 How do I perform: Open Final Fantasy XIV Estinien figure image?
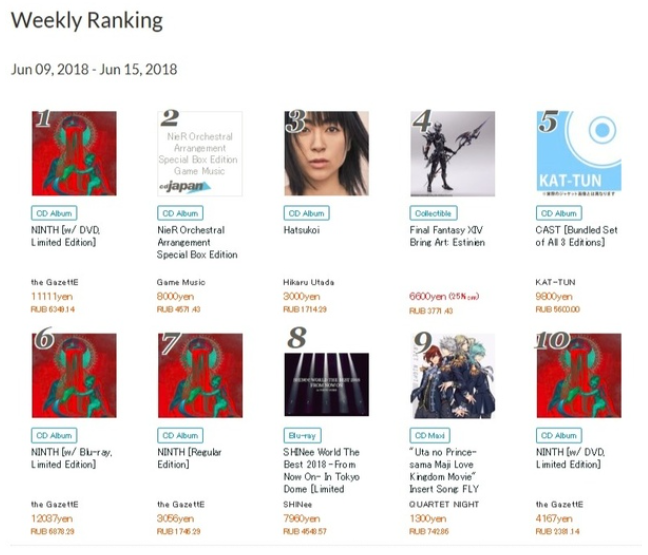(x=453, y=153)
